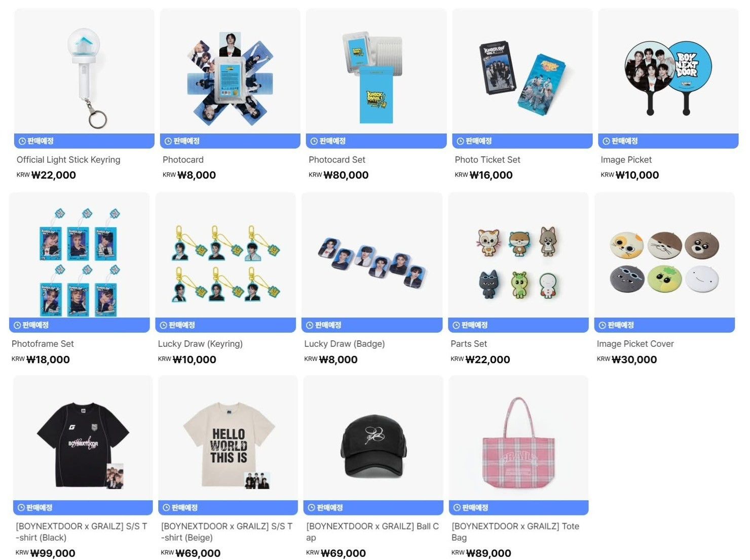This screenshot has width=750, height=560.
Task: Open the Image Picket fan thumbnail
Action: coord(668,71)
